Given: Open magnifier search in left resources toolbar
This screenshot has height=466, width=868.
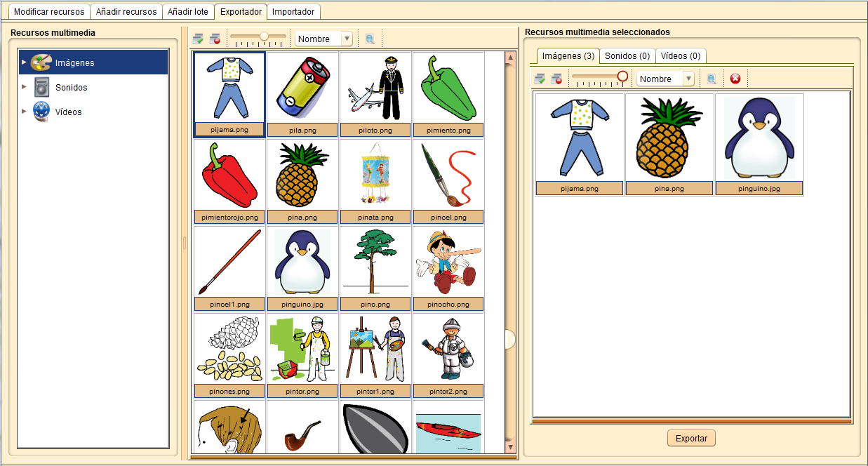Looking at the screenshot, I should (370, 39).
